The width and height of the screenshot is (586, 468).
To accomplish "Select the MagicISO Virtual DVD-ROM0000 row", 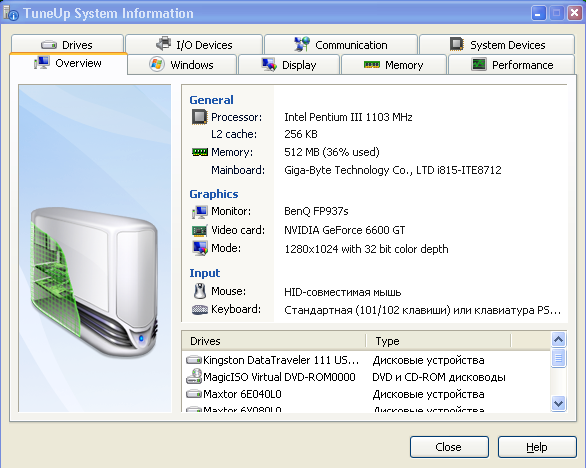I will [x=366, y=377].
